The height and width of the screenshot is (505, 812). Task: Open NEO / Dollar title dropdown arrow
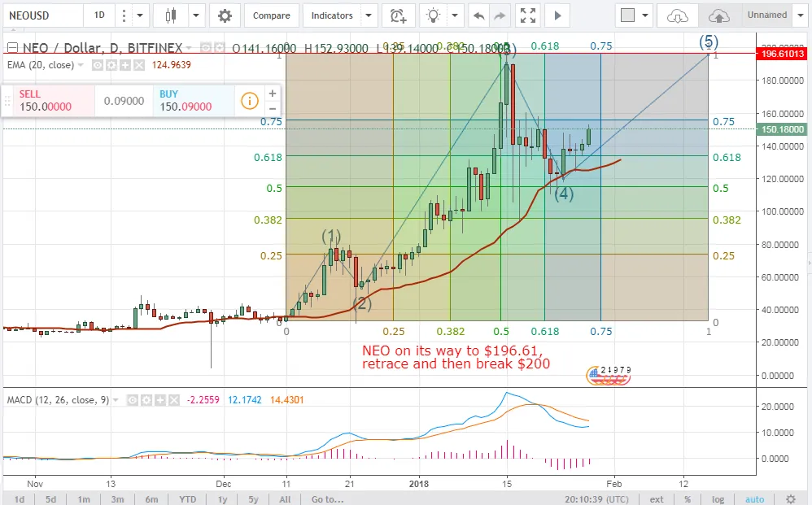pyautogui.click(x=189, y=48)
